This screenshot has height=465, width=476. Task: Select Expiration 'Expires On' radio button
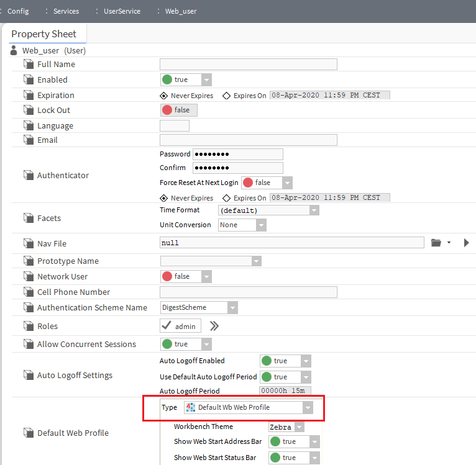(227, 96)
